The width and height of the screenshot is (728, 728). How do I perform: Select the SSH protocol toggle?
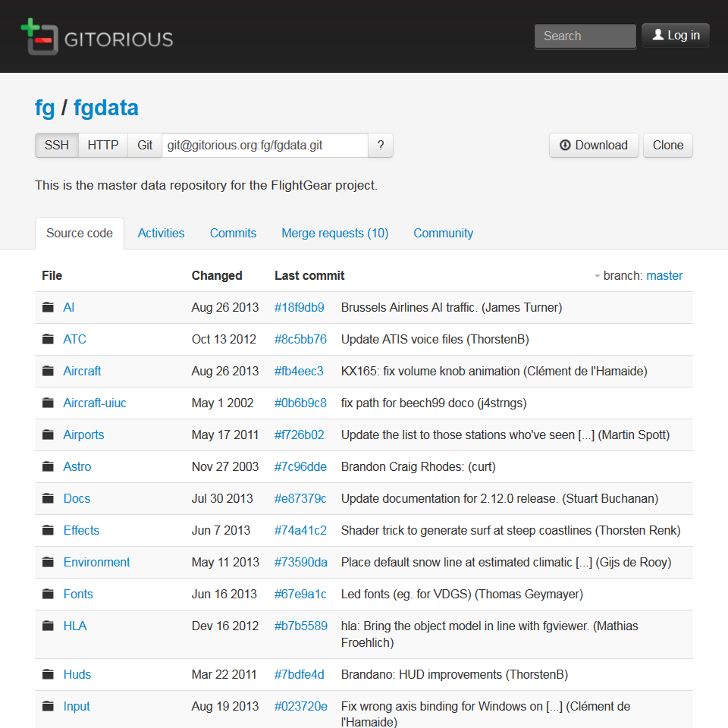57,146
